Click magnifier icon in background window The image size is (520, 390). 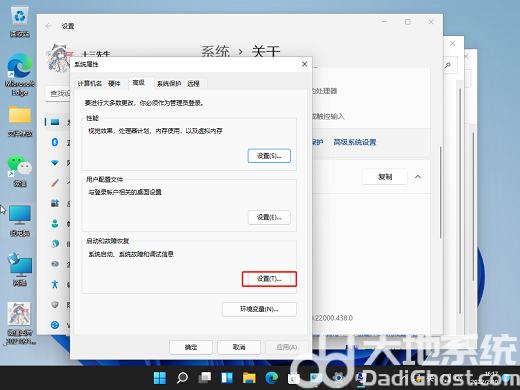pyautogui.click(x=448, y=65)
